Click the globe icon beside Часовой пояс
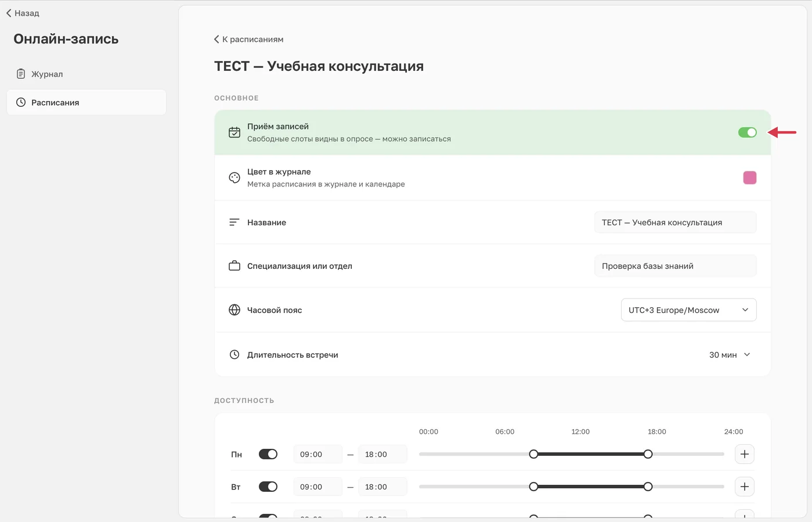Viewport: 812px width, 522px height. click(x=234, y=310)
